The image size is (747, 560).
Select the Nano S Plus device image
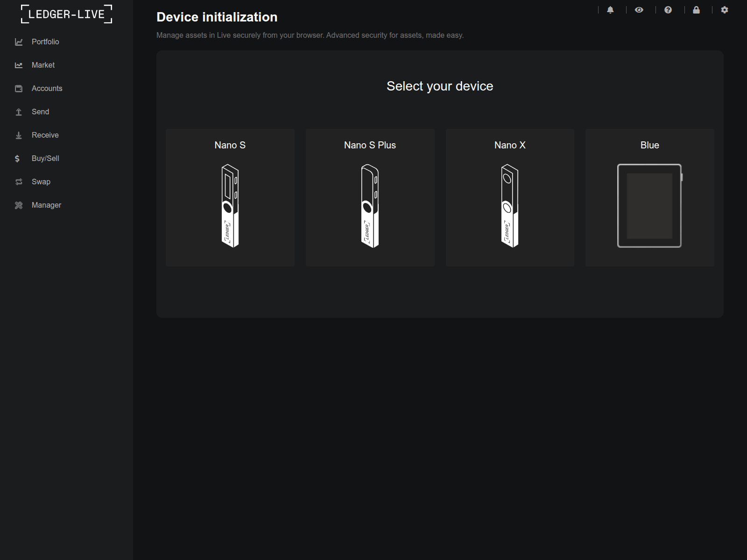point(370,206)
